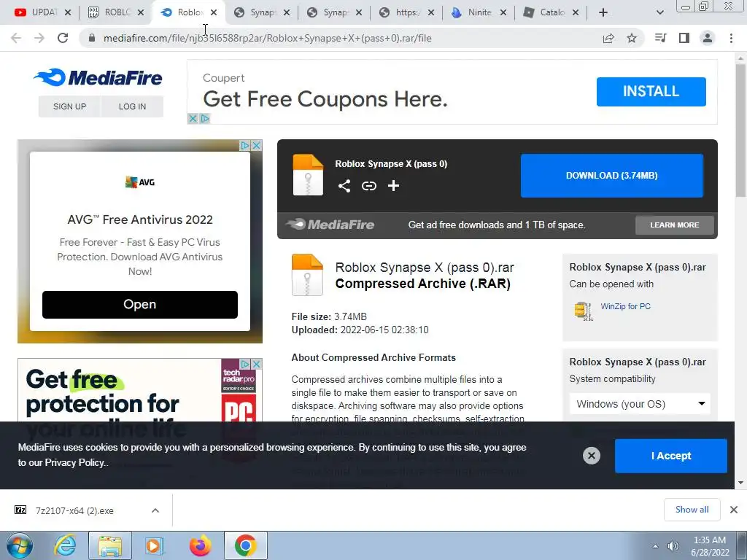The image size is (747, 560).
Task: Open options arrow for 7z2107-x64 download
Action: click(155, 510)
